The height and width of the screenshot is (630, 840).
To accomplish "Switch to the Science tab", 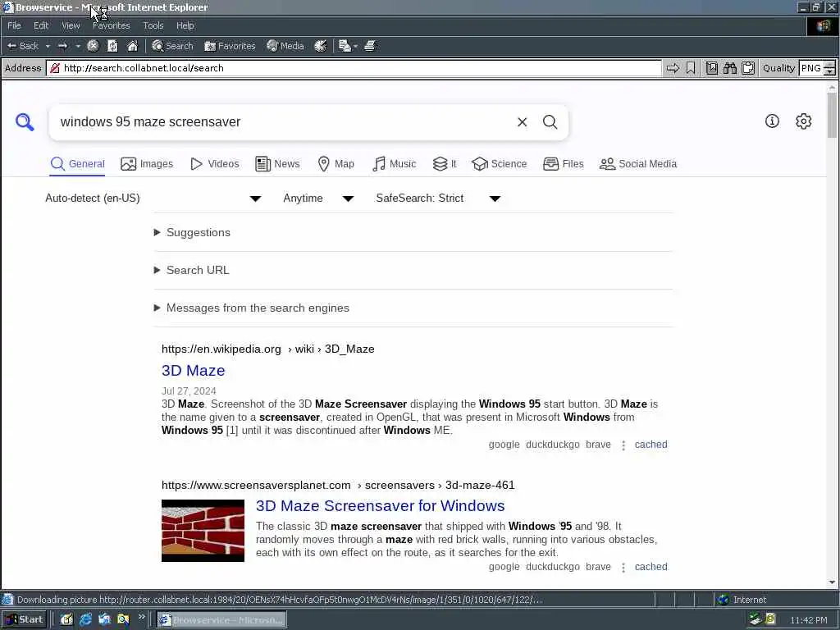I will click(500, 164).
